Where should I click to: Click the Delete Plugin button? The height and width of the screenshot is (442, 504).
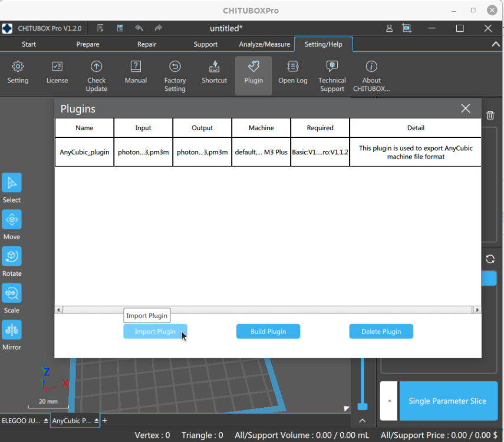pos(381,331)
